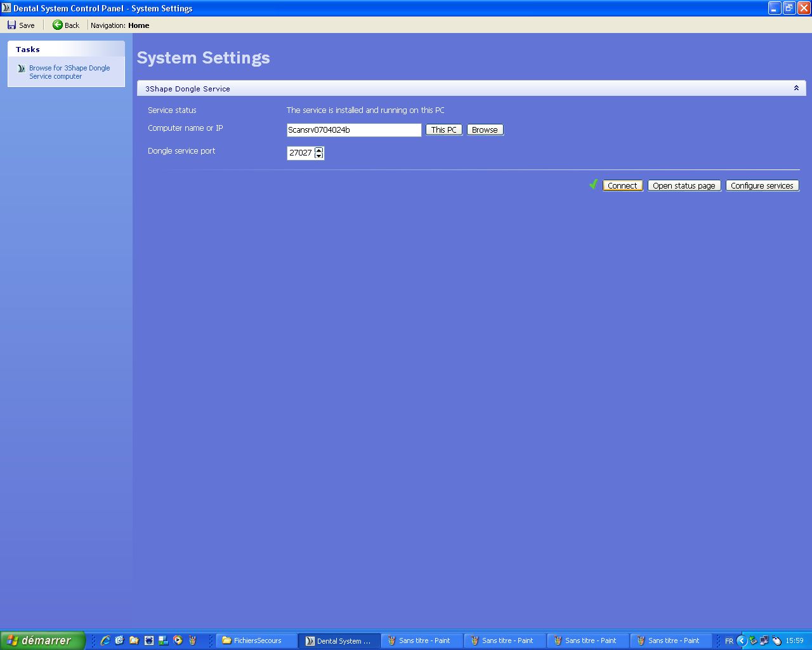812x650 pixels.
Task: Click the Configure services button
Action: (x=761, y=185)
